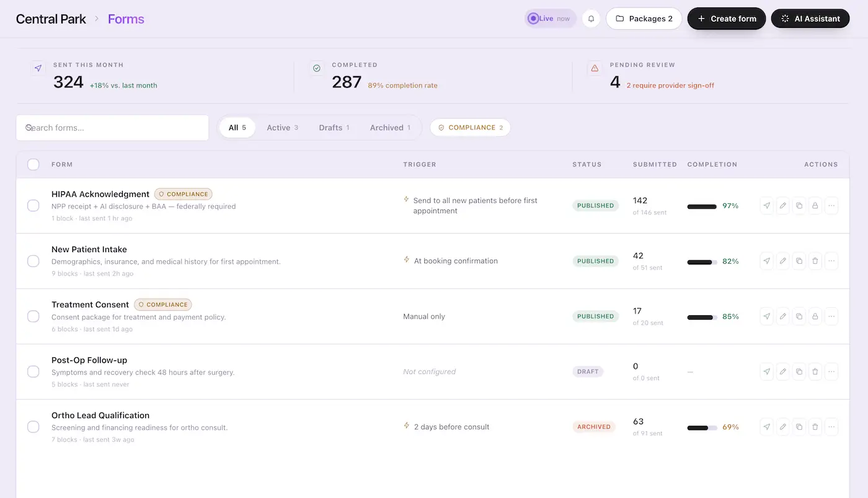Open the Ortho Lead Qualification form title
The height and width of the screenshot is (498, 868).
pyautogui.click(x=100, y=415)
